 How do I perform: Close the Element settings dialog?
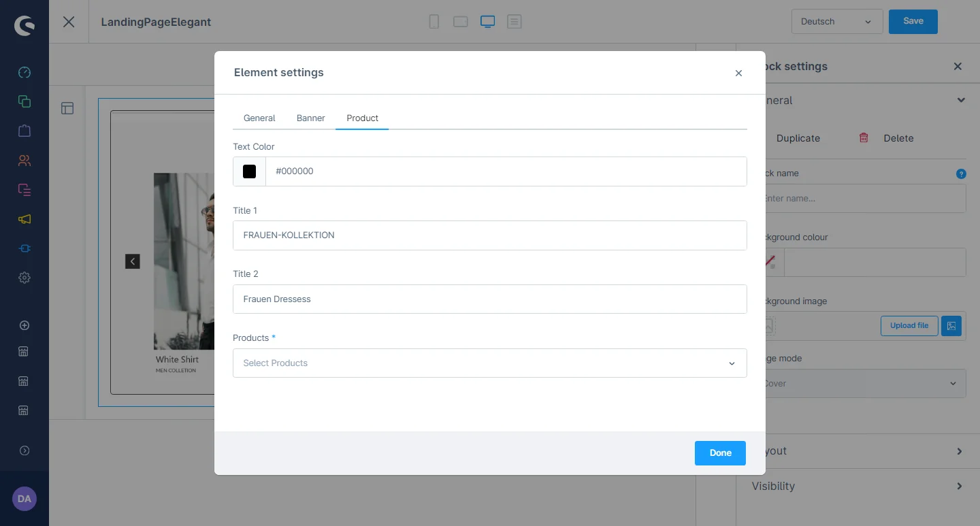tap(738, 73)
